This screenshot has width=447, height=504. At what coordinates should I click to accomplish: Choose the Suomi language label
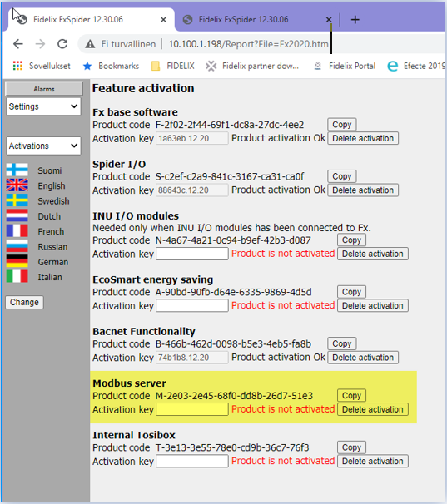pos(50,170)
